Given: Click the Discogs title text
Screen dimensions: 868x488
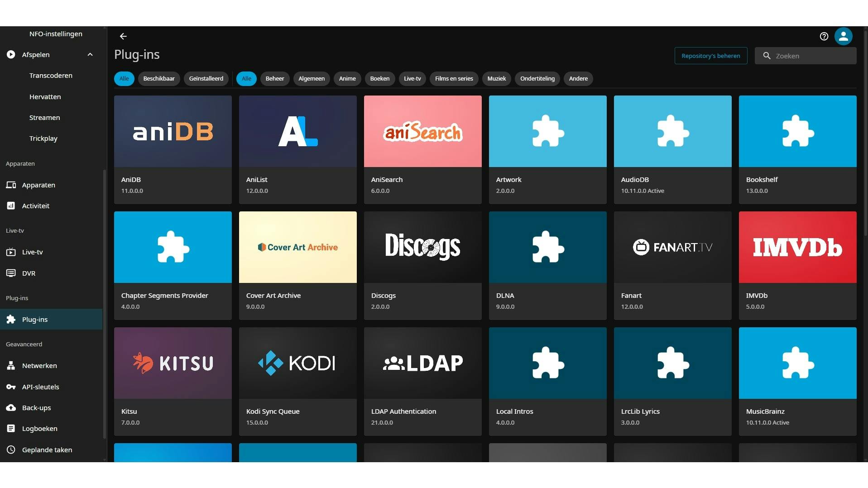Looking at the screenshot, I should (x=384, y=296).
